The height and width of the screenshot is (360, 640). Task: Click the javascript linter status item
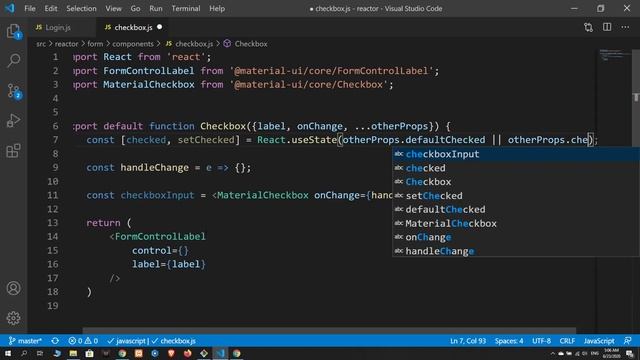[151, 341]
